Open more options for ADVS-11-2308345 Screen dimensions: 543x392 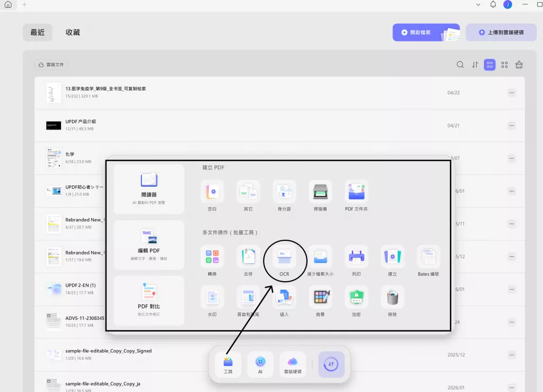click(x=512, y=322)
